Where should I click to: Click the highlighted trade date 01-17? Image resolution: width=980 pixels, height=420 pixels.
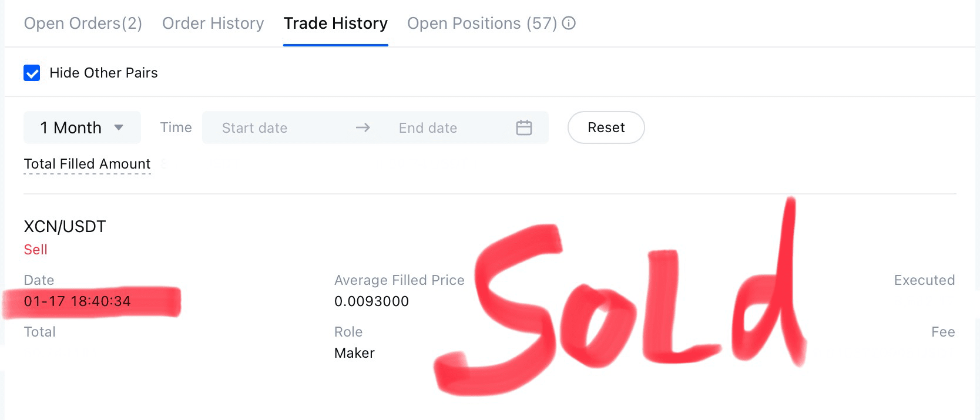tap(77, 301)
